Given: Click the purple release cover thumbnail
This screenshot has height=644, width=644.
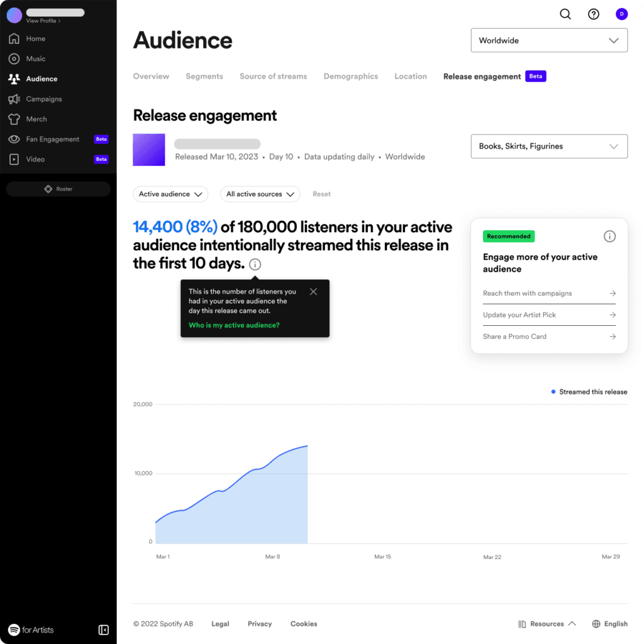Looking at the screenshot, I should click(148, 150).
